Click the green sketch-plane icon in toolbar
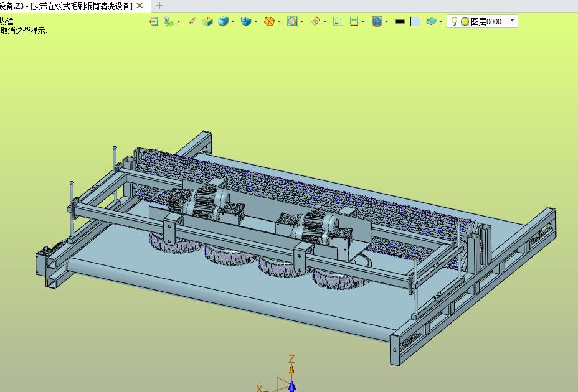 [x=169, y=22]
